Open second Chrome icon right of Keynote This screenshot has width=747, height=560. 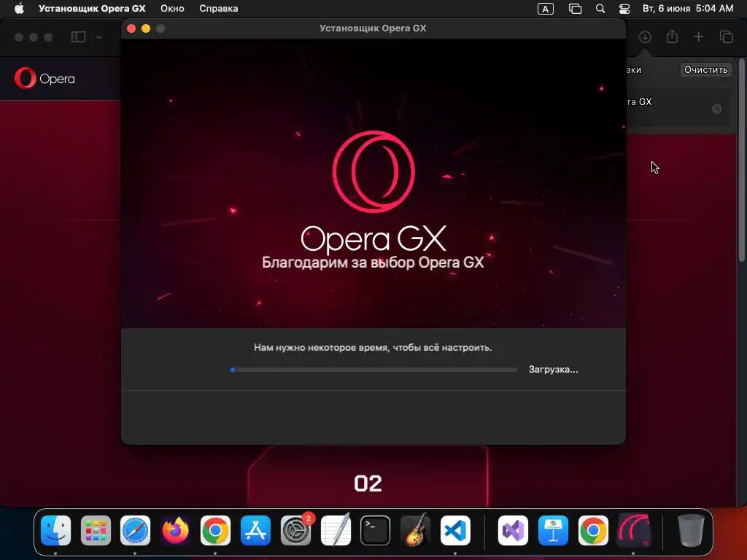pyautogui.click(x=593, y=531)
